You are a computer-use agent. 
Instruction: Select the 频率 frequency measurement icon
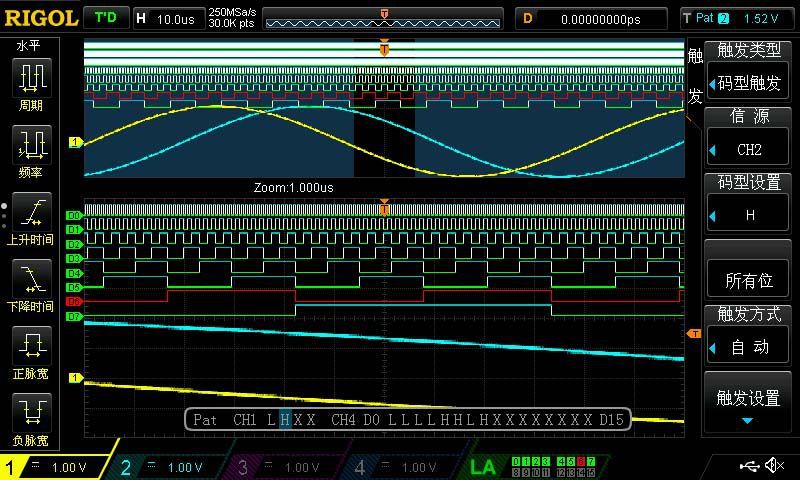coord(31,151)
